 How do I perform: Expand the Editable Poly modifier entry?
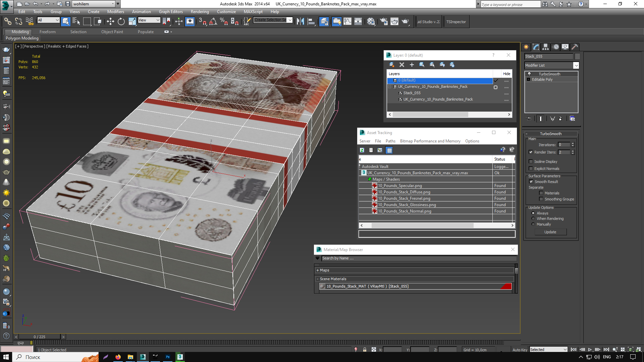(x=528, y=79)
